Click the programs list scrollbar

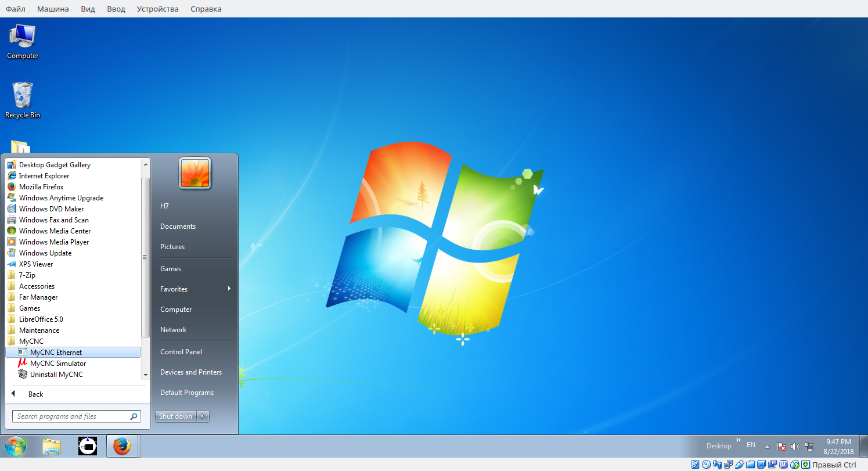[145, 256]
